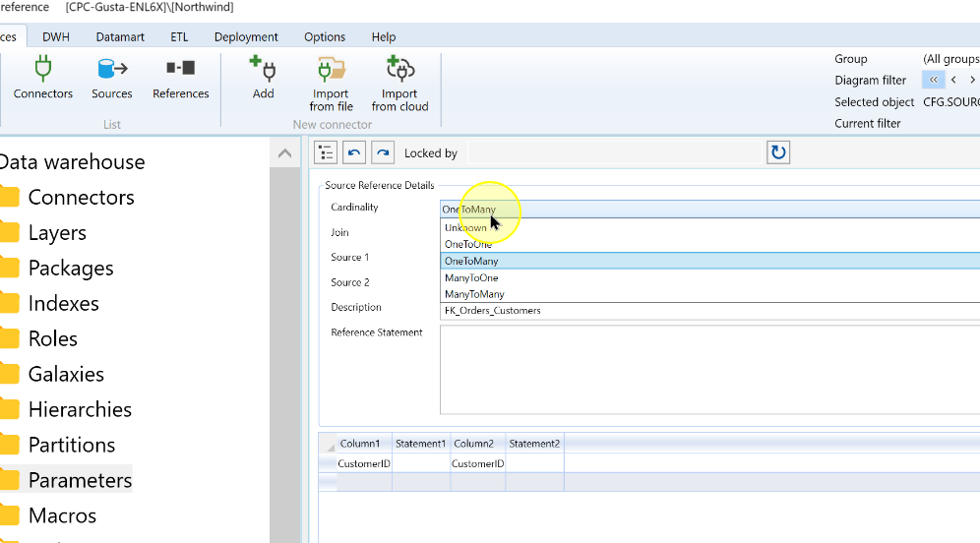Sort by Statement2 header
The image size is (980, 543).
coord(534,444)
